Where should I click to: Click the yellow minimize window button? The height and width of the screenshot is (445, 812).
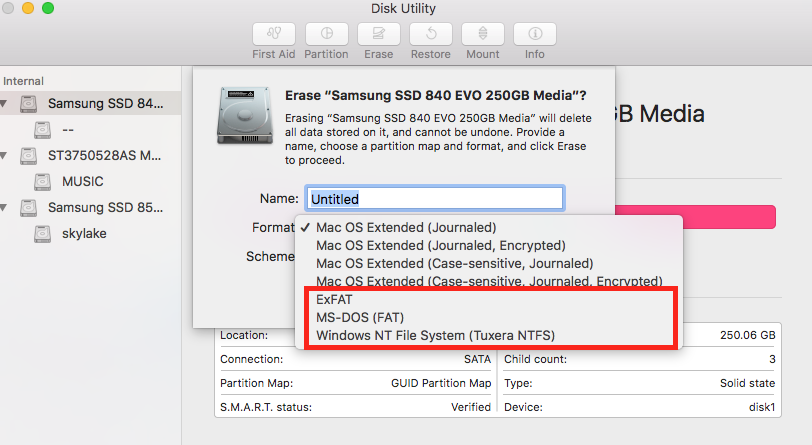point(27,8)
